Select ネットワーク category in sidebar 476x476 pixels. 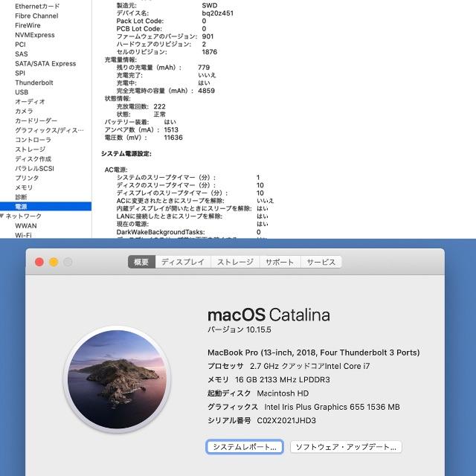pos(24,216)
